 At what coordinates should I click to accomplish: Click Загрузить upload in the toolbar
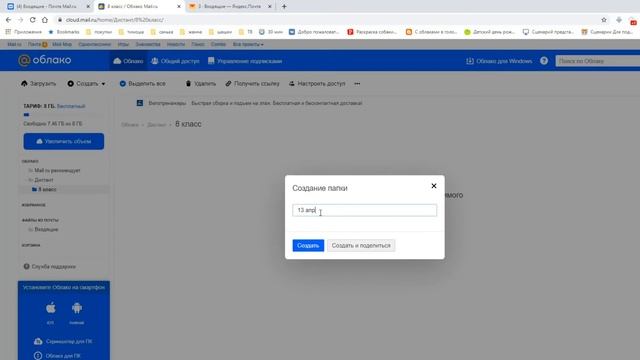(x=38, y=83)
